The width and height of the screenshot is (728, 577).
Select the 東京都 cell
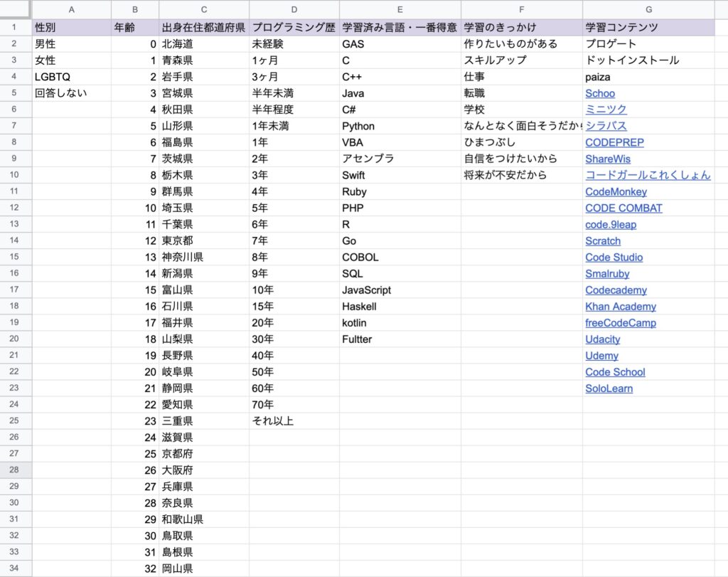click(204, 240)
